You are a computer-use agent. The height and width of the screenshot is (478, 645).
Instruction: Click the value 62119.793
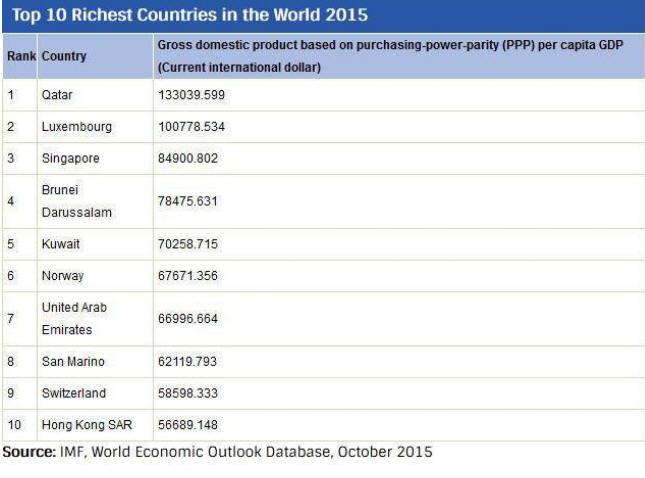point(187,362)
